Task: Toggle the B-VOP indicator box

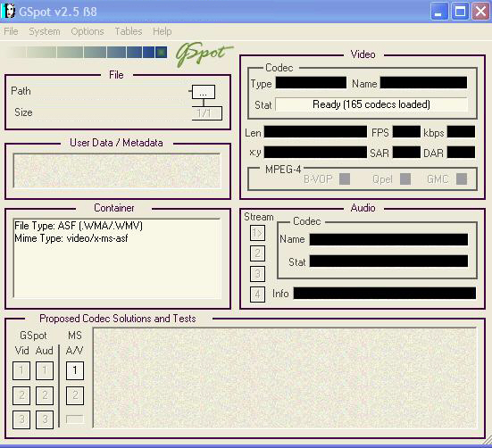Action: [x=345, y=179]
